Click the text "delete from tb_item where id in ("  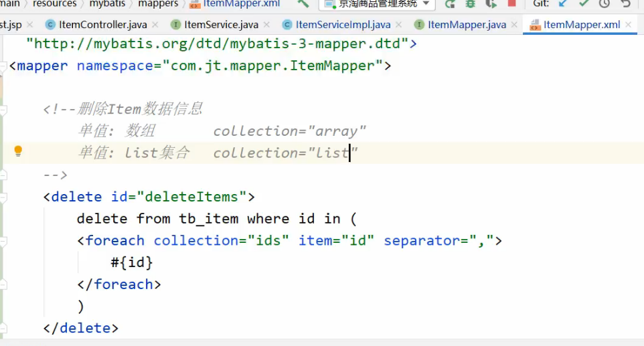click(x=217, y=219)
